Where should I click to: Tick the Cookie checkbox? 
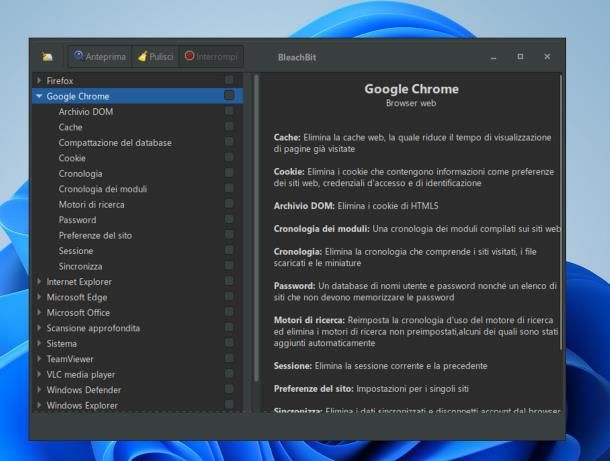229,157
